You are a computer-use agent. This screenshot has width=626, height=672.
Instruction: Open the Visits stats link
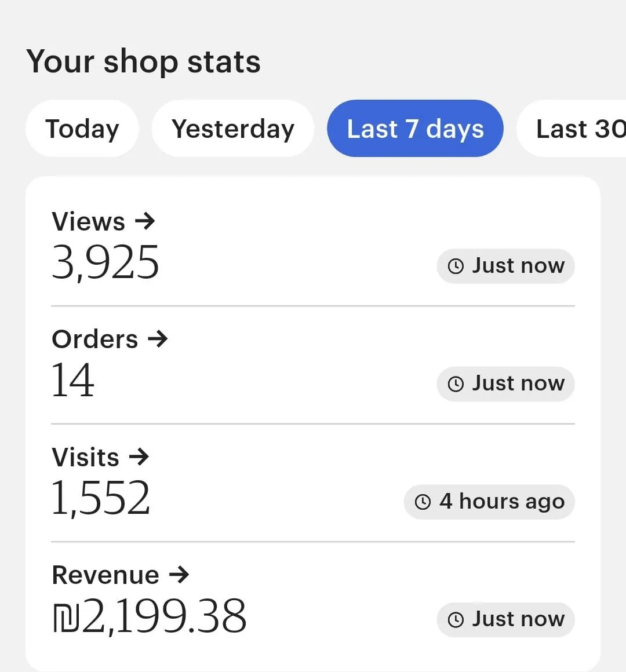86,457
